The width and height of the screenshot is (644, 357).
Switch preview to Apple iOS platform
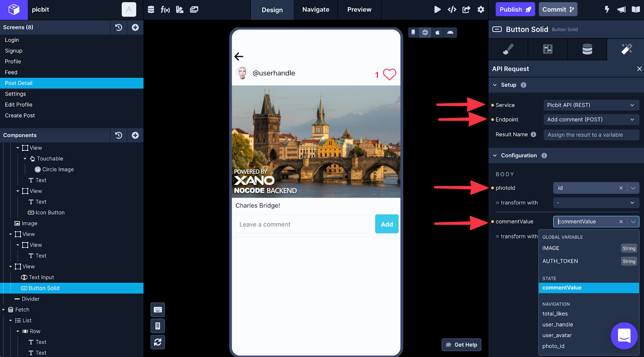click(438, 33)
